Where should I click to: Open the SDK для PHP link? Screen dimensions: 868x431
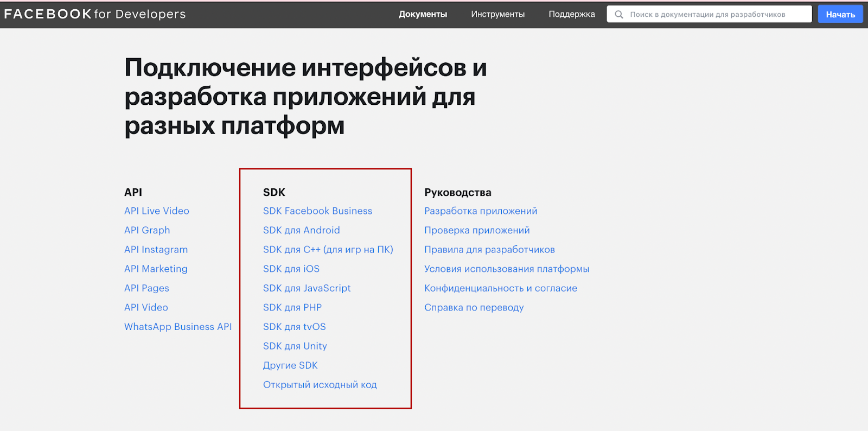pyautogui.click(x=292, y=307)
